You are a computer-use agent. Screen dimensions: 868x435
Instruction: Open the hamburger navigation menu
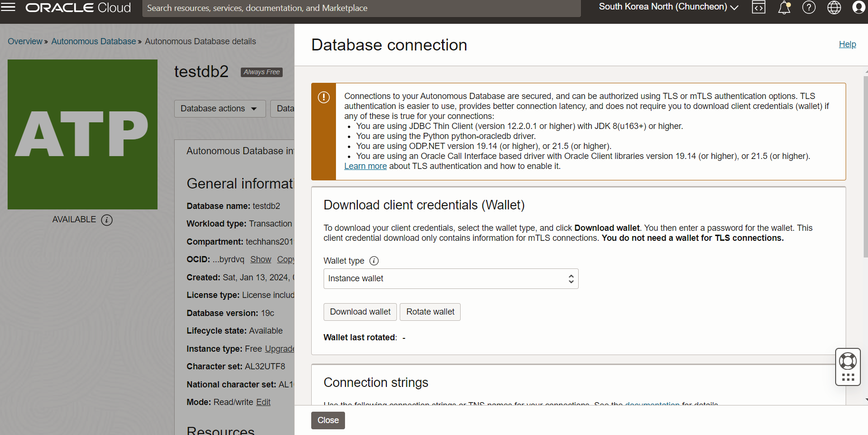(8, 7)
